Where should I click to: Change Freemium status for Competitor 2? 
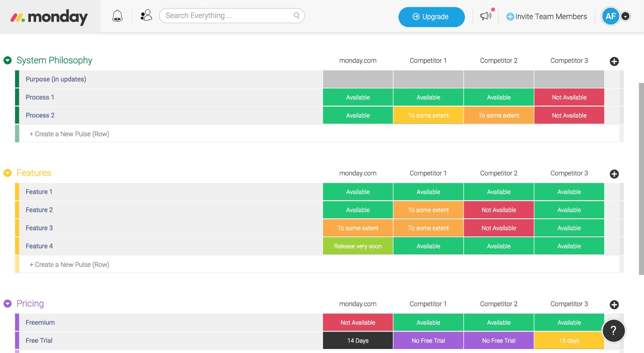click(x=499, y=323)
